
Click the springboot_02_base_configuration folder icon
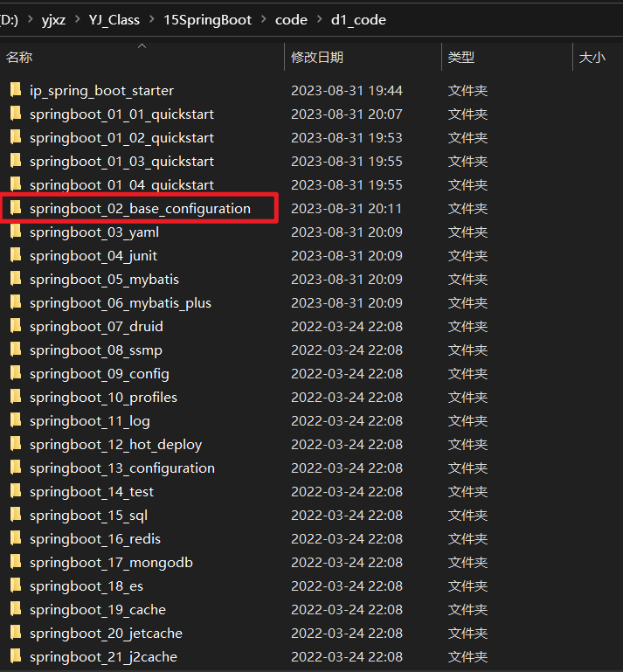[16, 208]
